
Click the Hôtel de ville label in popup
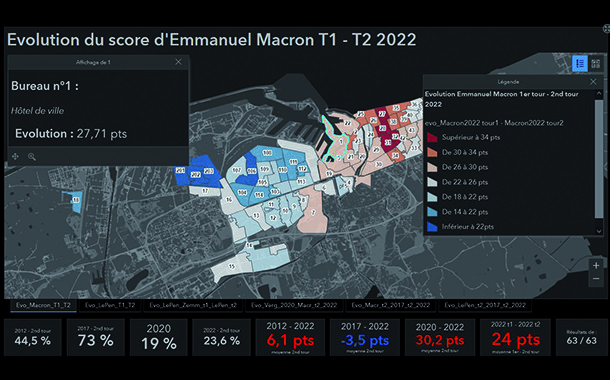37,111
